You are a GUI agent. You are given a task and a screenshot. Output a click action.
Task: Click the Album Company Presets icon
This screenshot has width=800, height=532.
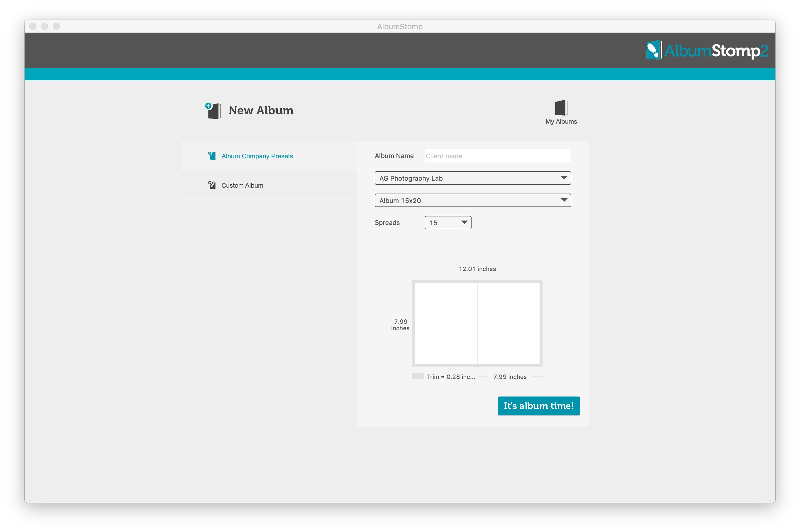(x=212, y=156)
